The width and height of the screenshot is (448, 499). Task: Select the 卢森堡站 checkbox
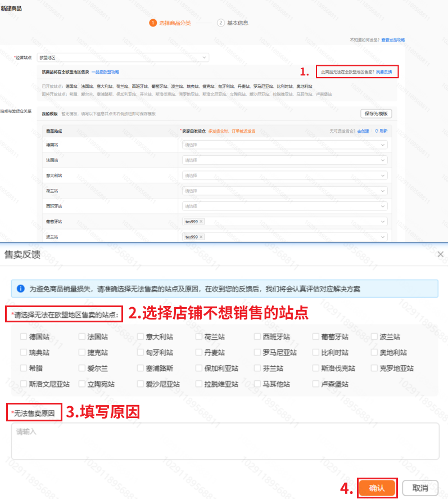click(318, 384)
